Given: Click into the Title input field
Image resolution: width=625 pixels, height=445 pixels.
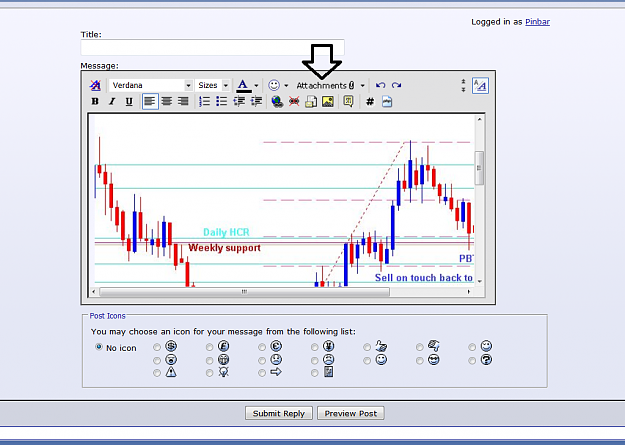Looking at the screenshot, I should tap(212, 47).
